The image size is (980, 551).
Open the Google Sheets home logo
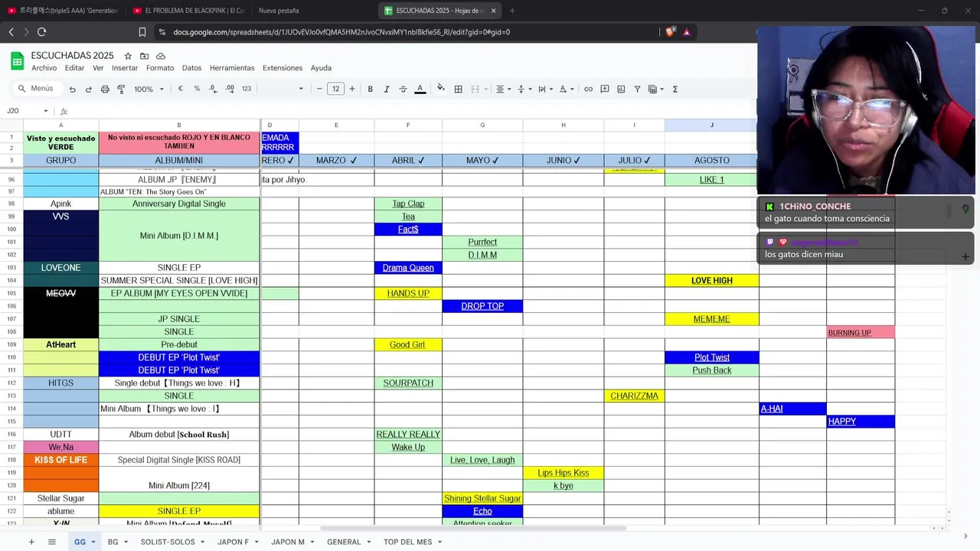pos(17,60)
